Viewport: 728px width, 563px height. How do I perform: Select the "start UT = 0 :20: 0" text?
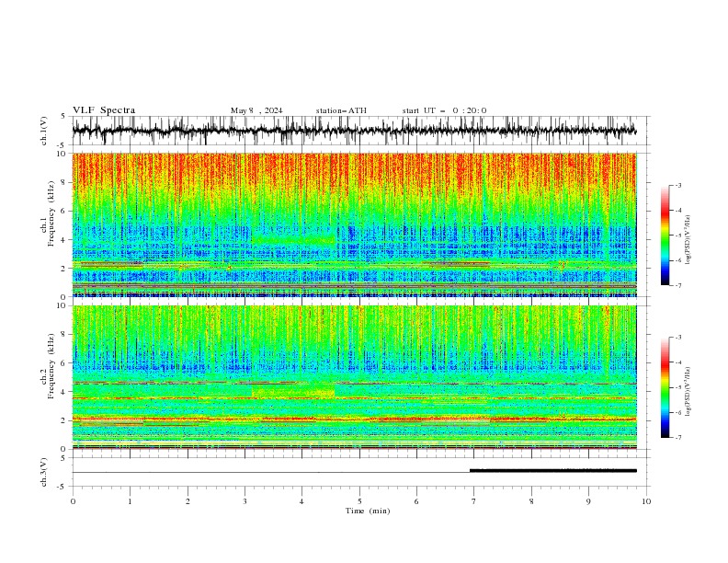click(444, 110)
